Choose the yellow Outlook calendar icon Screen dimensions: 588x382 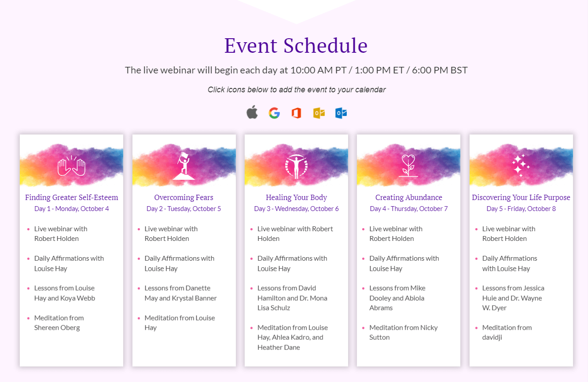(319, 113)
